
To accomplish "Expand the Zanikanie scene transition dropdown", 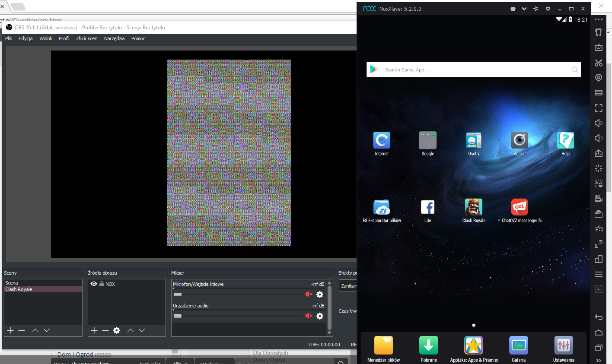I will click(348, 286).
